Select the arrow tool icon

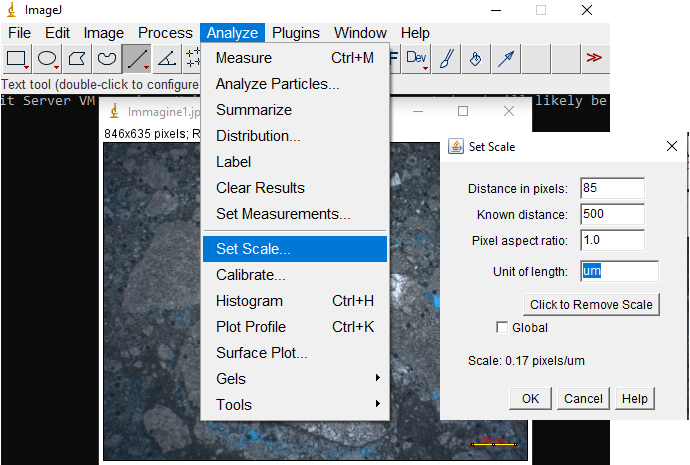[x=507, y=59]
